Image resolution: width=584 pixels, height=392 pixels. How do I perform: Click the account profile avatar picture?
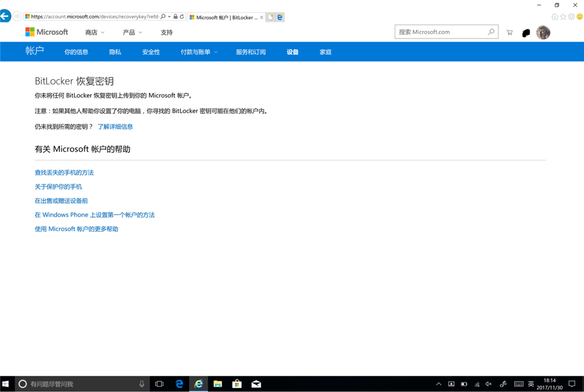tap(543, 32)
